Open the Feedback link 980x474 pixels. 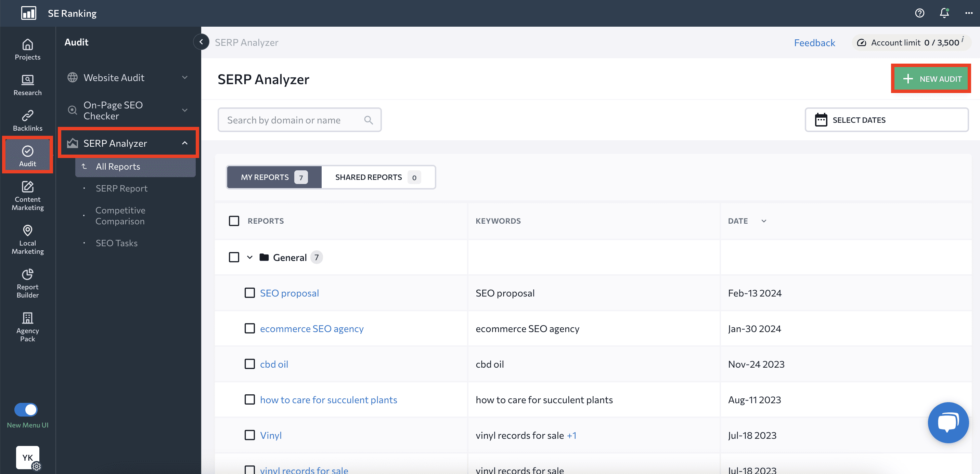click(x=814, y=42)
